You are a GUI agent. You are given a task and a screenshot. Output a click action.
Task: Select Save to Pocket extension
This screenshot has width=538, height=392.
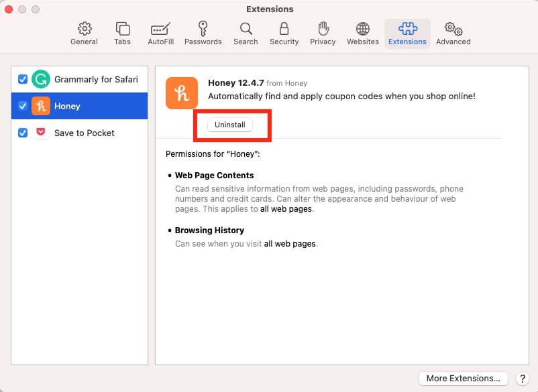[80, 133]
